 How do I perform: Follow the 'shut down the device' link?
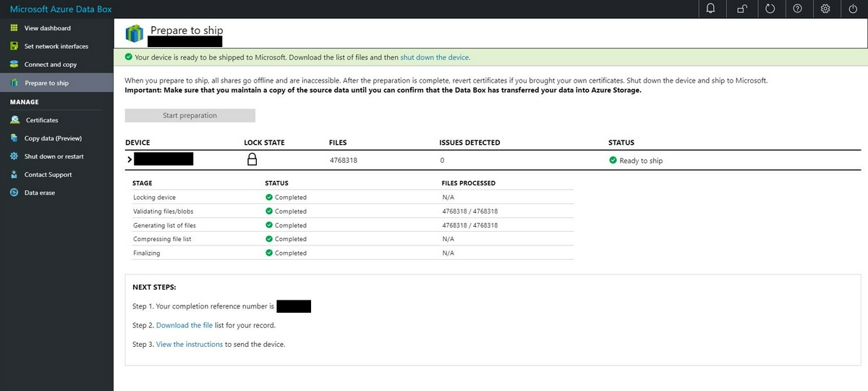(435, 57)
